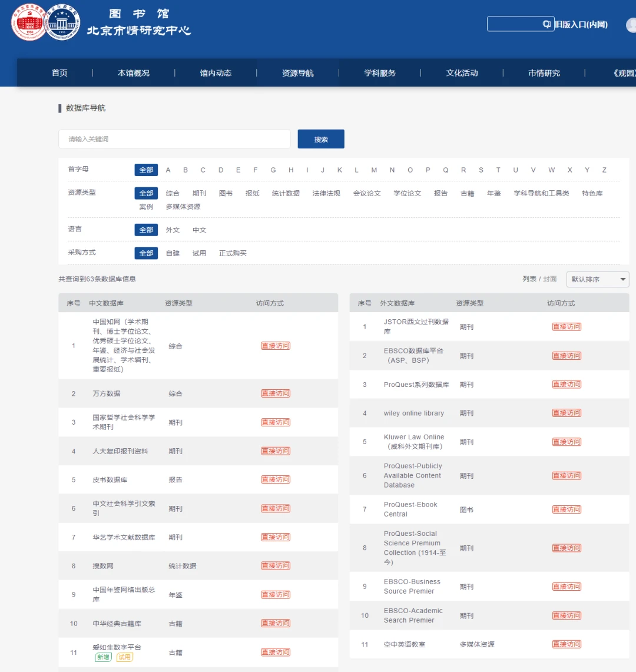636x672 pixels.
Task: Open 华艺学术文献数据库 entry
Action: click(124, 537)
